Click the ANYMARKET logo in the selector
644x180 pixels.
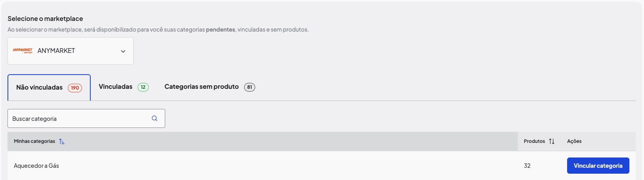(x=22, y=51)
